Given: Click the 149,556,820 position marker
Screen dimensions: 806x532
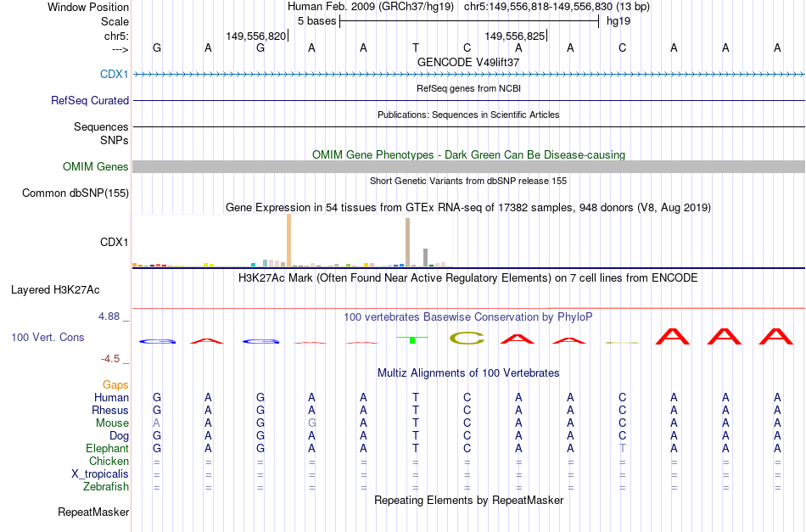Looking at the screenshot, I should pos(256,36).
